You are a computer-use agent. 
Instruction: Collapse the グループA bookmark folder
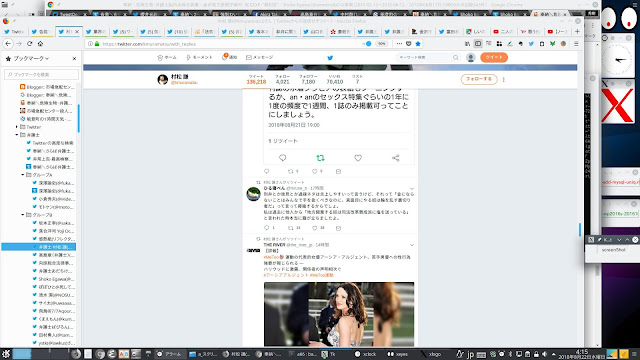coord(23,175)
